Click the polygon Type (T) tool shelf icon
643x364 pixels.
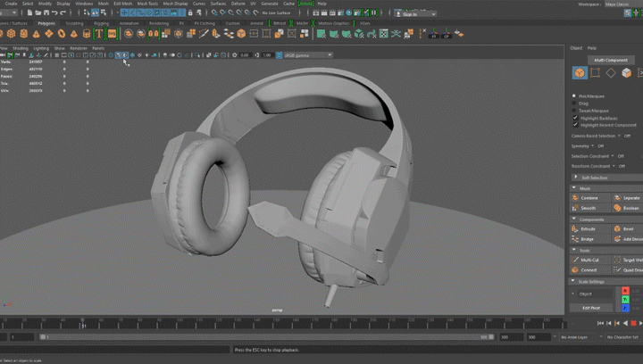point(99,34)
